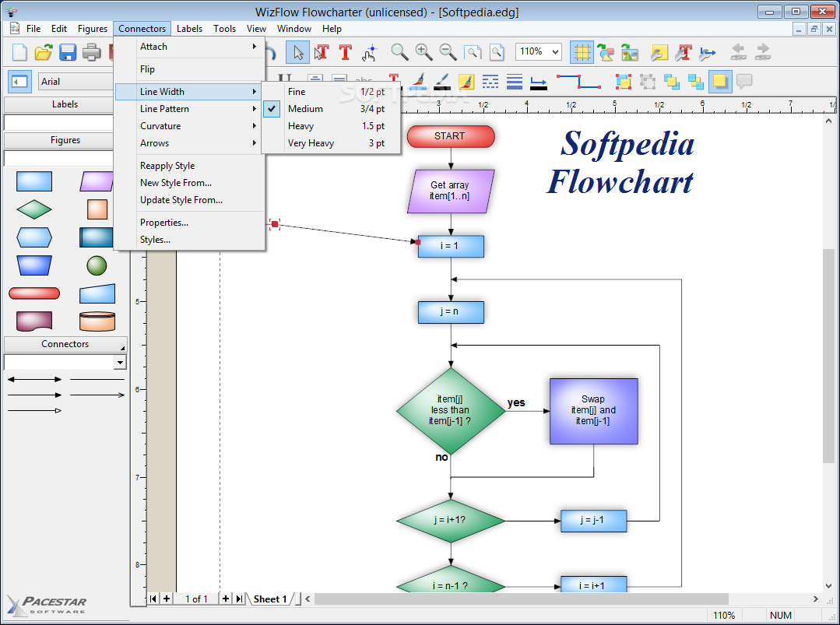Click the horizontal scrollbar thumb
The width and height of the screenshot is (840, 625).
click(x=522, y=599)
